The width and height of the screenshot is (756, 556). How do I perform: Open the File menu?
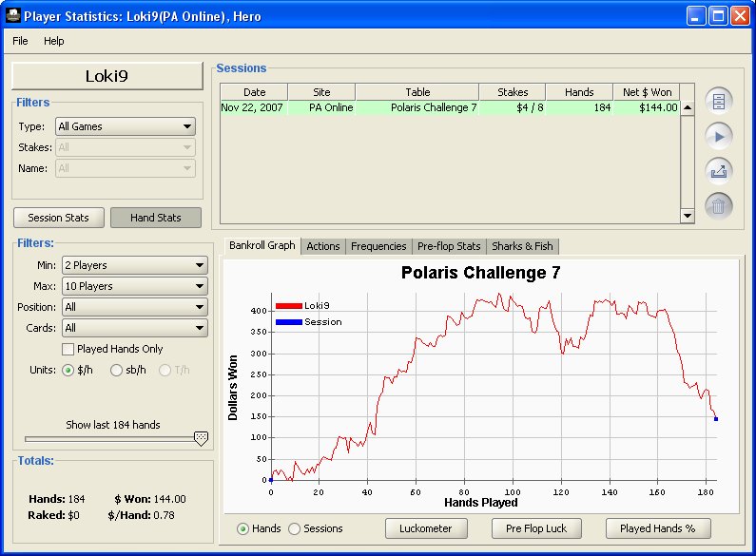click(20, 41)
